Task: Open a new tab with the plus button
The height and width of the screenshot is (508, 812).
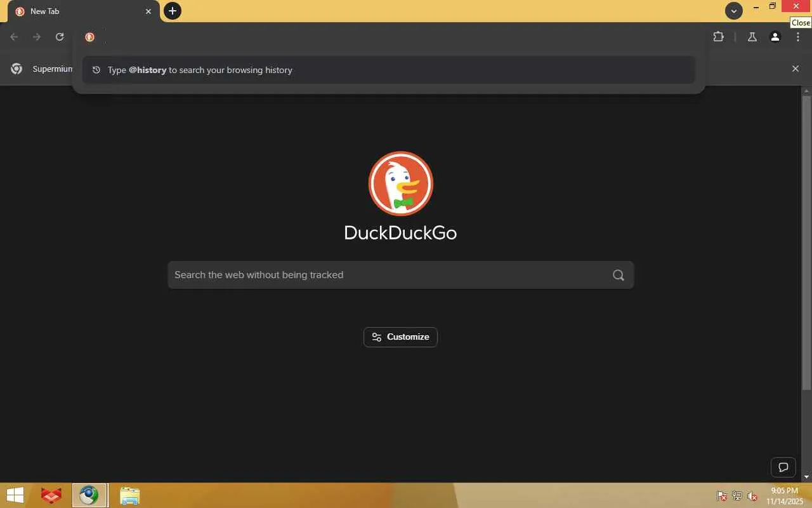Action: pyautogui.click(x=172, y=11)
